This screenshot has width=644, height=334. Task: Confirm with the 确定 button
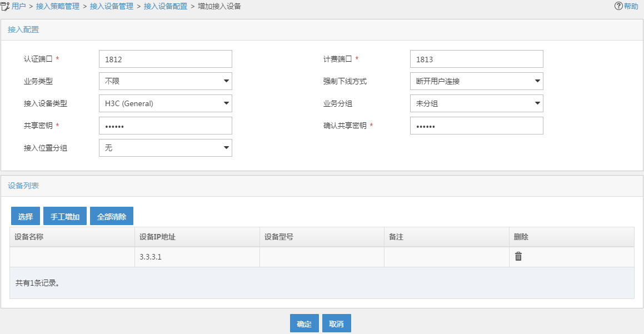click(x=304, y=324)
